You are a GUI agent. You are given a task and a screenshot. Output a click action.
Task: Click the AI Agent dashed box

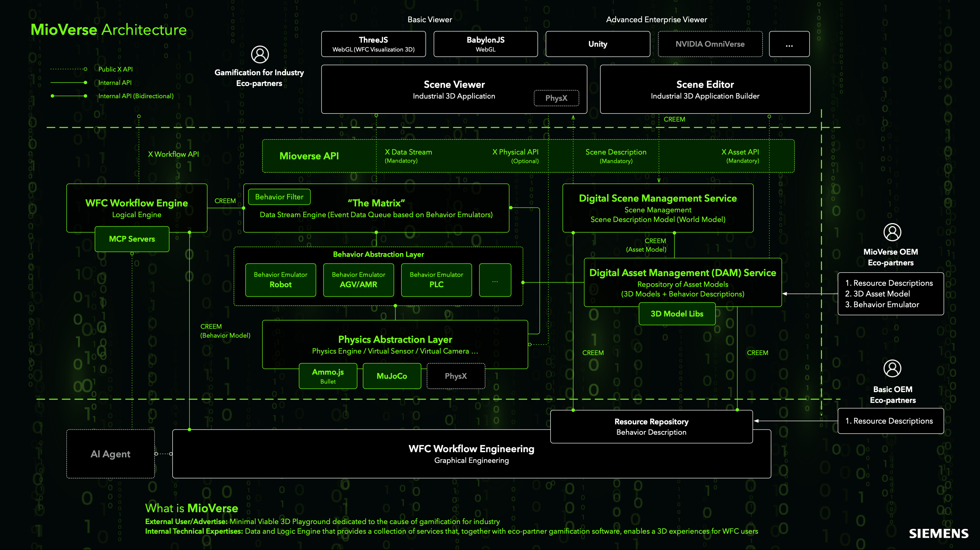[x=110, y=454]
